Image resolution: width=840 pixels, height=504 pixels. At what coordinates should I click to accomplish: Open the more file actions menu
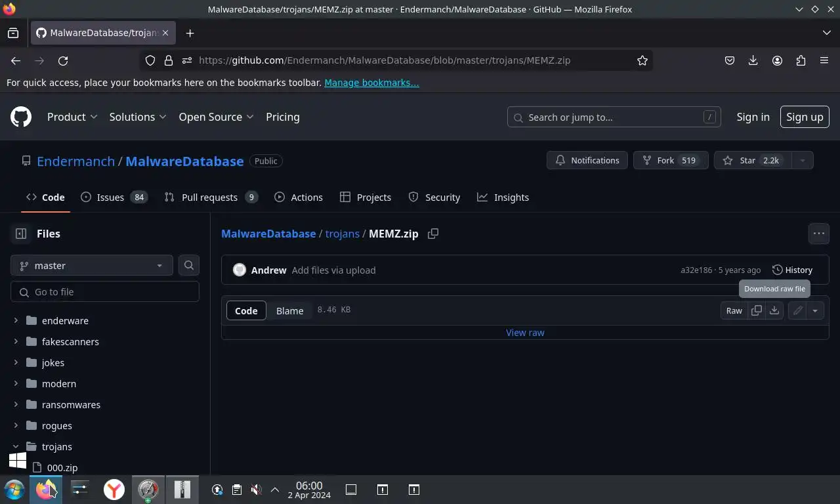[x=819, y=234]
